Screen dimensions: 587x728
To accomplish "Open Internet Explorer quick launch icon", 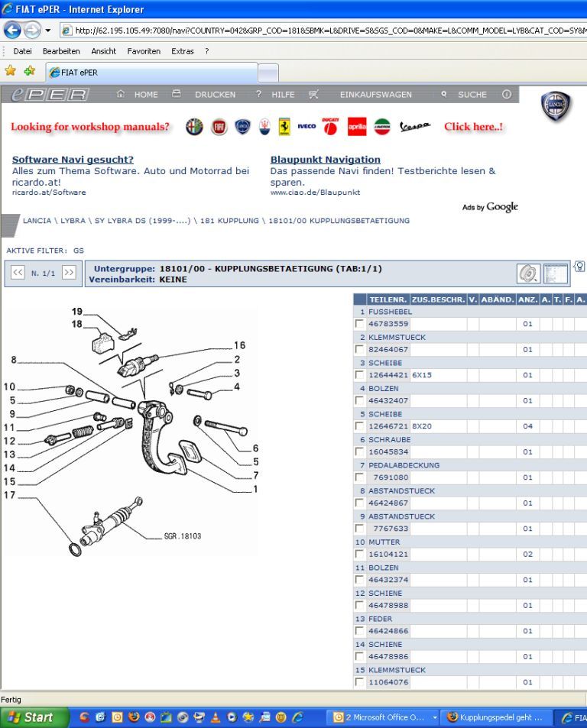I will point(297,717).
